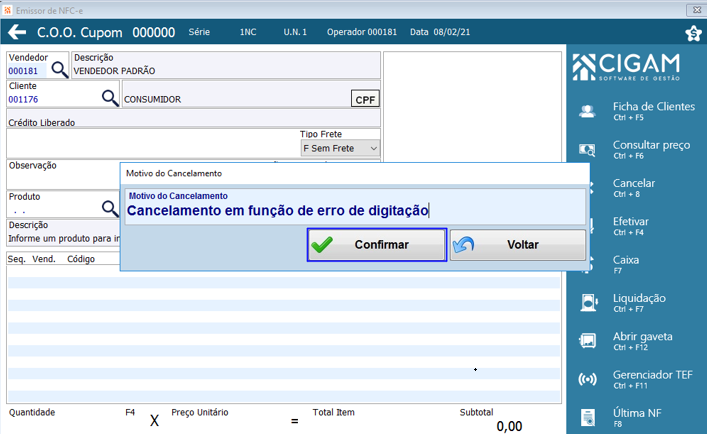Select Gerenciador TEF in the sidebar
The height and width of the screenshot is (434, 707).
652,379
